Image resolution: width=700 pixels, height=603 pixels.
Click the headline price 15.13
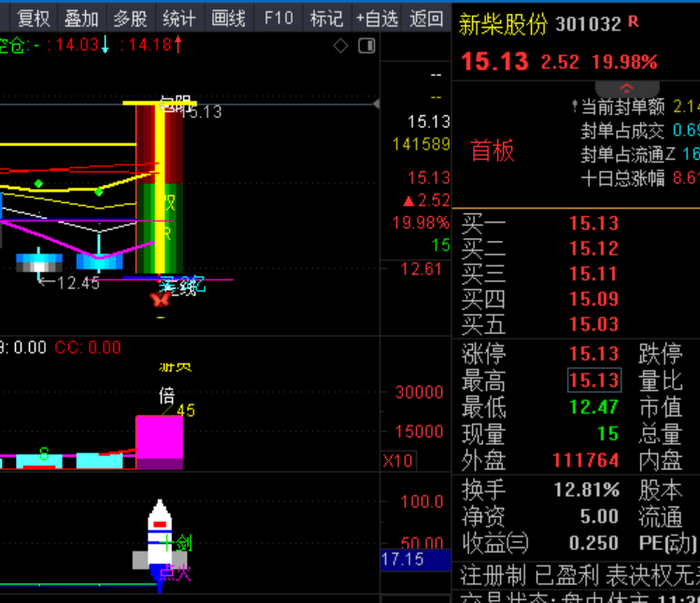pos(494,61)
